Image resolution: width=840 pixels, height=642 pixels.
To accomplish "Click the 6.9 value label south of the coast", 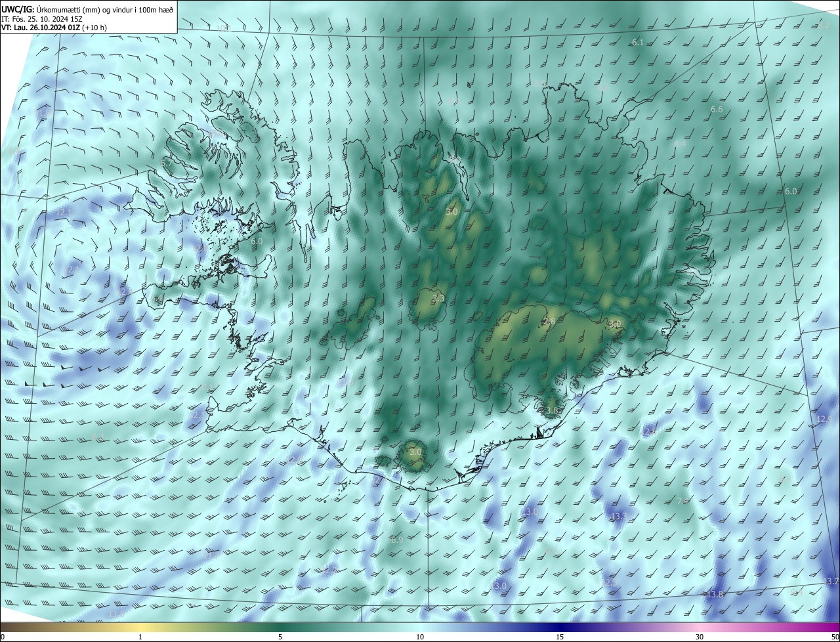I will pos(397,540).
